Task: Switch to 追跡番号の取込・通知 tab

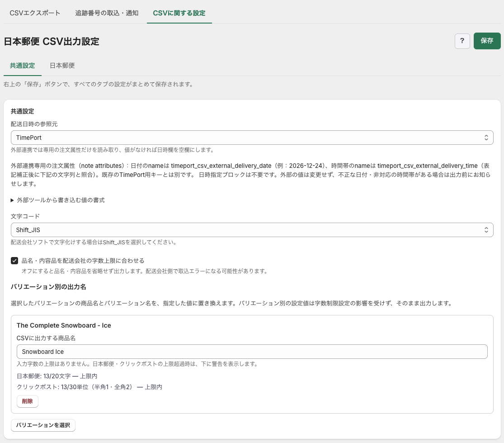Action: (107, 13)
